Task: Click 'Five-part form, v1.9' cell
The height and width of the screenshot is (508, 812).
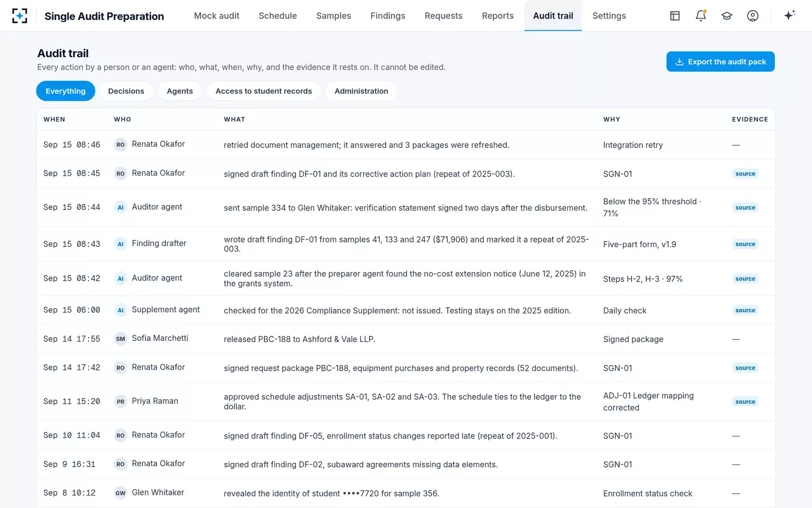Action: click(x=639, y=244)
